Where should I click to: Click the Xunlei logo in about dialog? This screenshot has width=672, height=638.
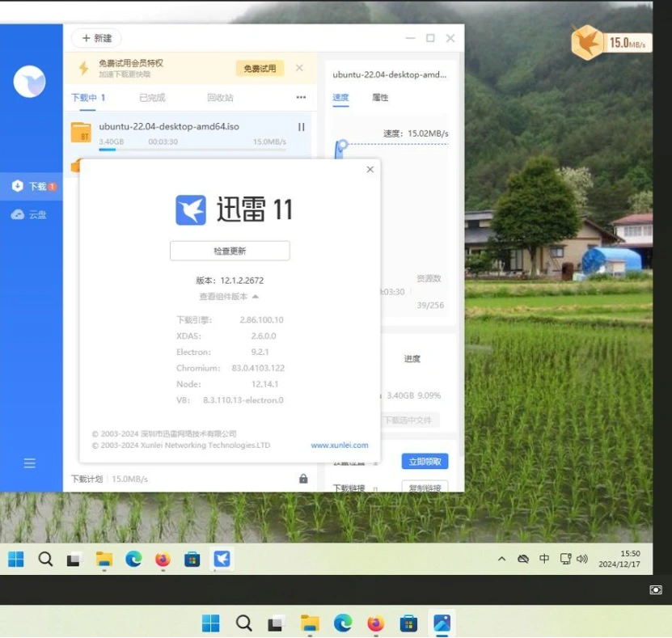[191, 210]
